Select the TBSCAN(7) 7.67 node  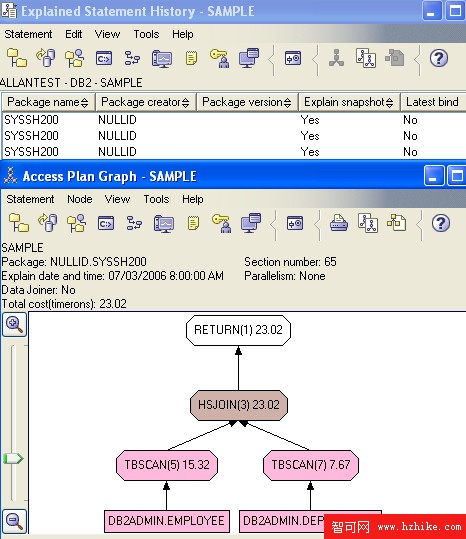tap(311, 465)
